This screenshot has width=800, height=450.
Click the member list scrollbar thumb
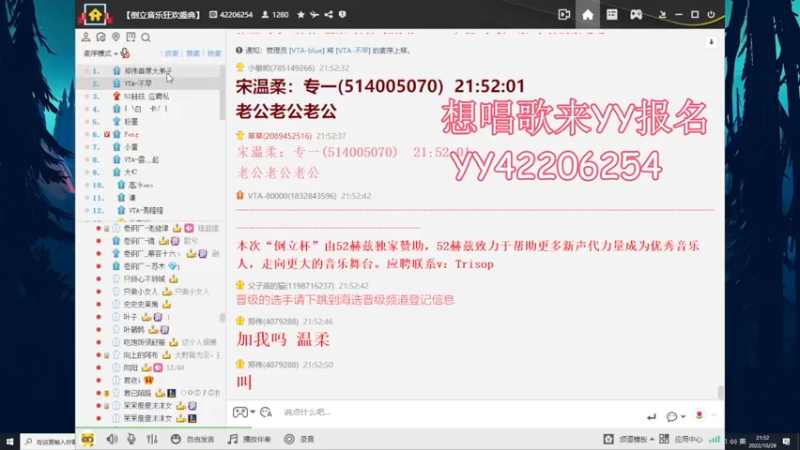pos(222,317)
